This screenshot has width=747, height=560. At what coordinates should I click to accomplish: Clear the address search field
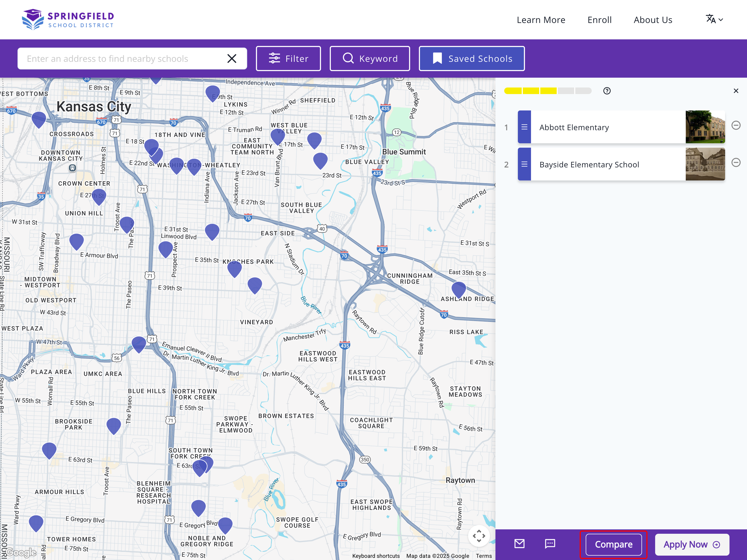(x=232, y=59)
